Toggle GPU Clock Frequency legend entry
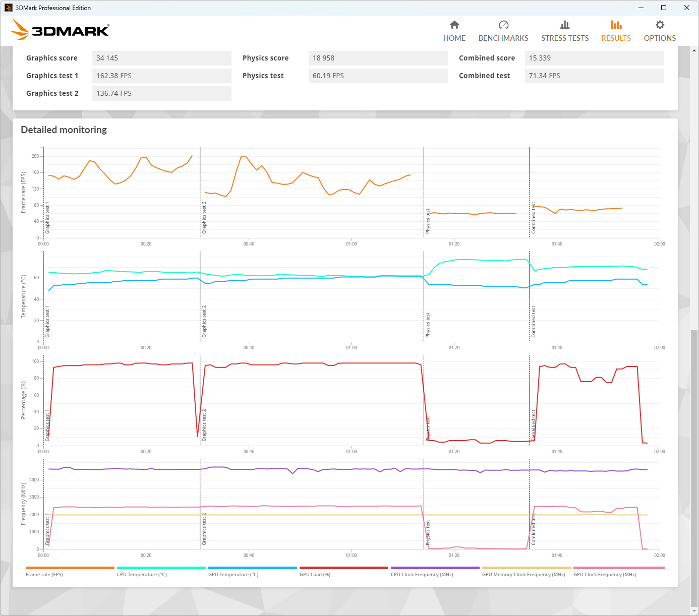This screenshot has width=699, height=616. (x=604, y=574)
